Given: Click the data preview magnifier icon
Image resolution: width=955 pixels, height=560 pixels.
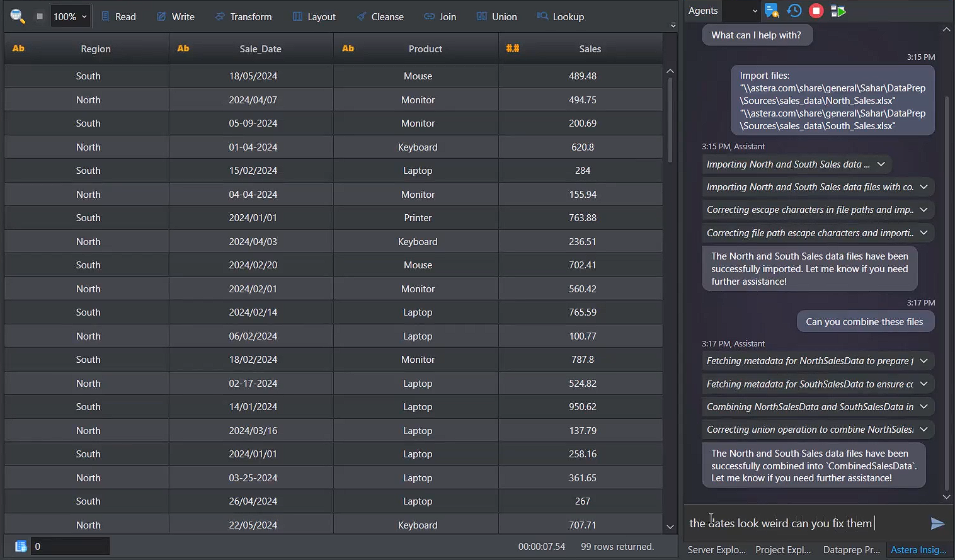Looking at the screenshot, I should [x=17, y=16].
